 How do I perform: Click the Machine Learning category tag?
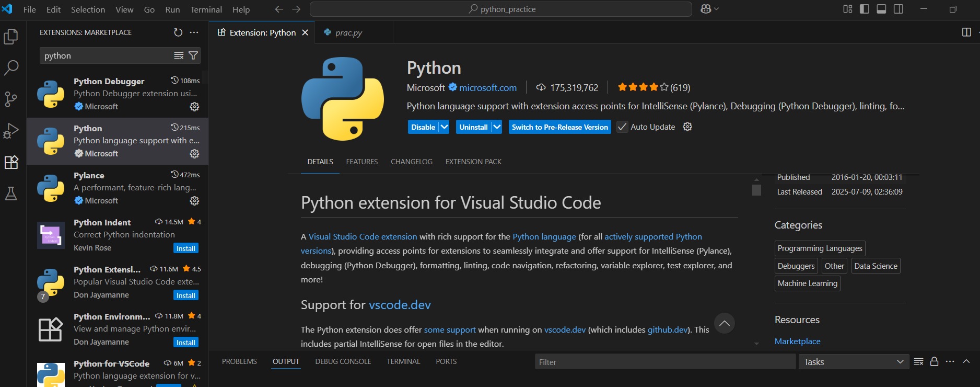[x=808, y=283]
